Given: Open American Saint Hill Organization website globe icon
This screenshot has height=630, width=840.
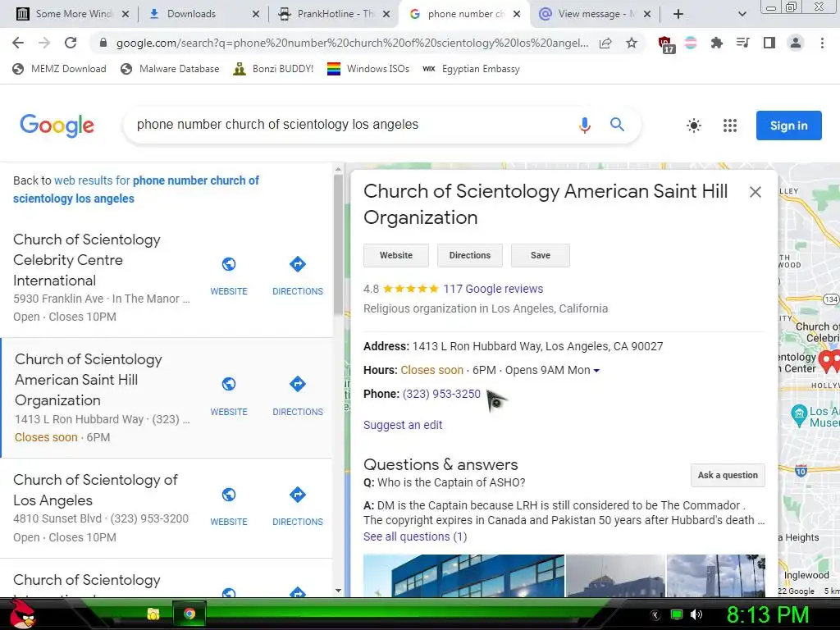Looking at the screenshot, I should 229,384.
